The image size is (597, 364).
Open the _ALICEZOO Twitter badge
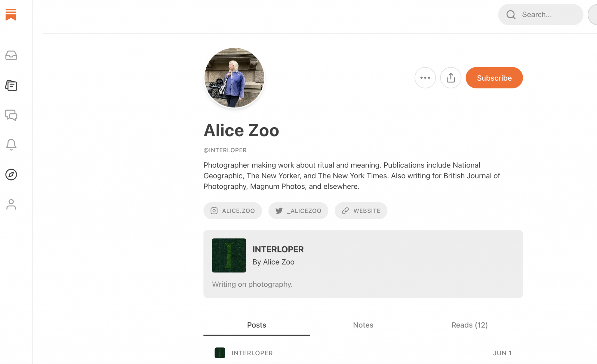point(298,211)
